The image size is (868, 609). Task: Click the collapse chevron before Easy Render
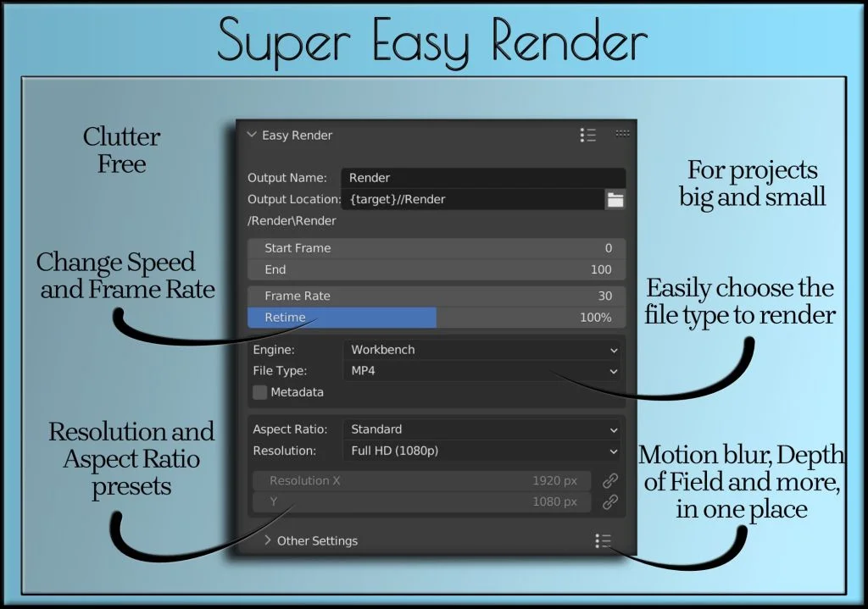(x=251, y=134)
